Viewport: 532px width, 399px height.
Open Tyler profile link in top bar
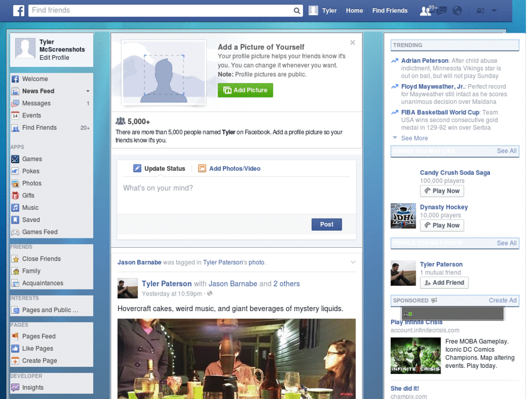coord(329,10)
